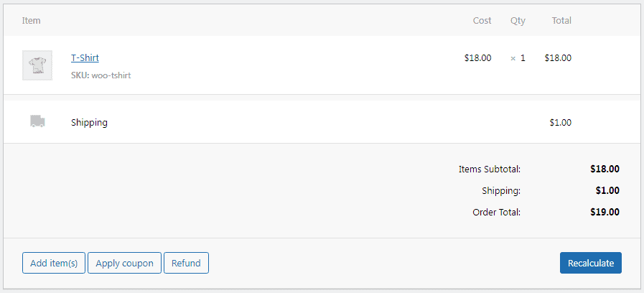This screenshot has height=293, width=644.
Task: Click the Qty column header
Action: [518, 21]
